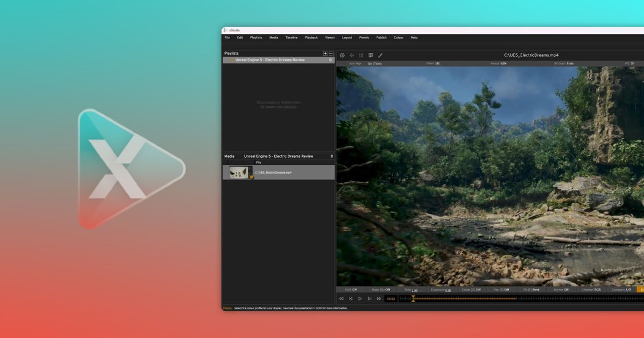644x338 pixels.
Task: Click the minus icon in Playlists panel
Action: pyautogui.click(x=331, y=54)
